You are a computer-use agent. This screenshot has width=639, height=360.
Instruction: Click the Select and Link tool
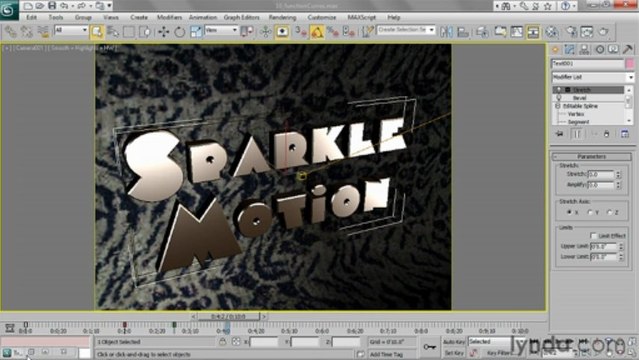point(11,32)
